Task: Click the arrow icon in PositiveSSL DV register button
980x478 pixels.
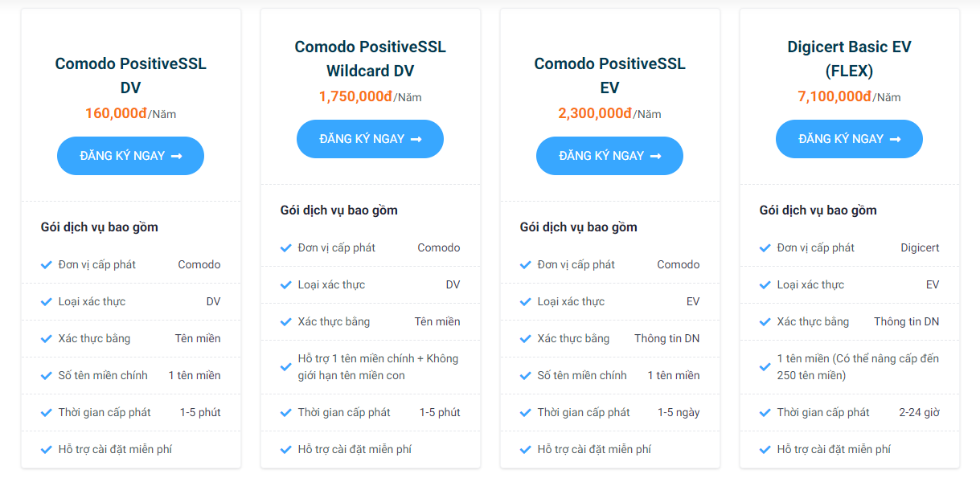Action: [x=176, y=156]
